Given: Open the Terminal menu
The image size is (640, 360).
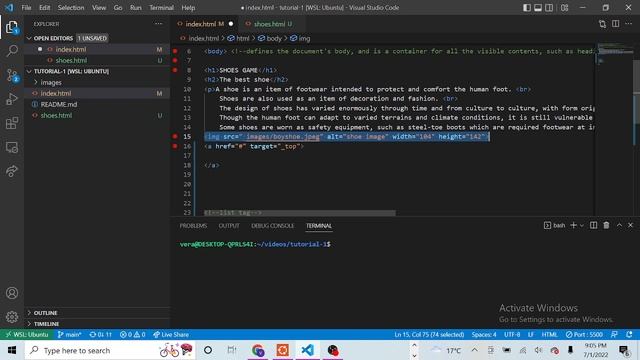Looking at the screenshot, I should coord(161,8).
